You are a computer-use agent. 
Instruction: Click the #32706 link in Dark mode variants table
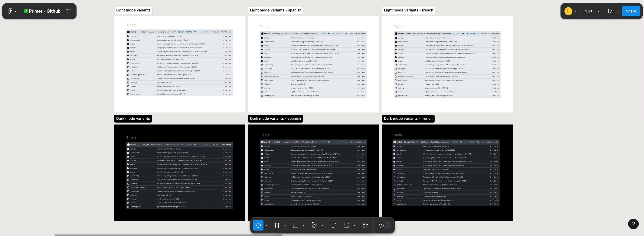click(x=189, y=145)
